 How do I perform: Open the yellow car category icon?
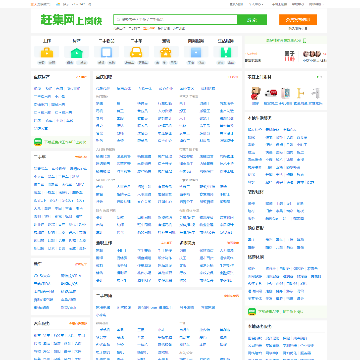tap(136, 52)
